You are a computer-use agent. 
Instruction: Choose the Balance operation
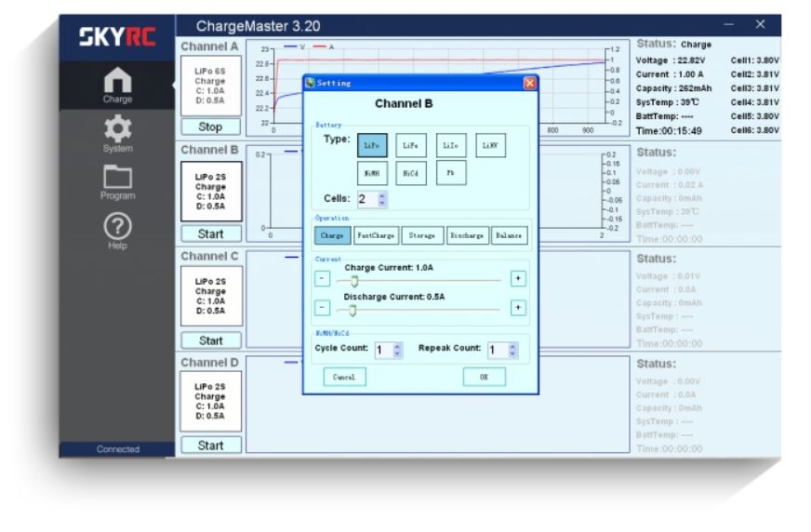[509, 235]
